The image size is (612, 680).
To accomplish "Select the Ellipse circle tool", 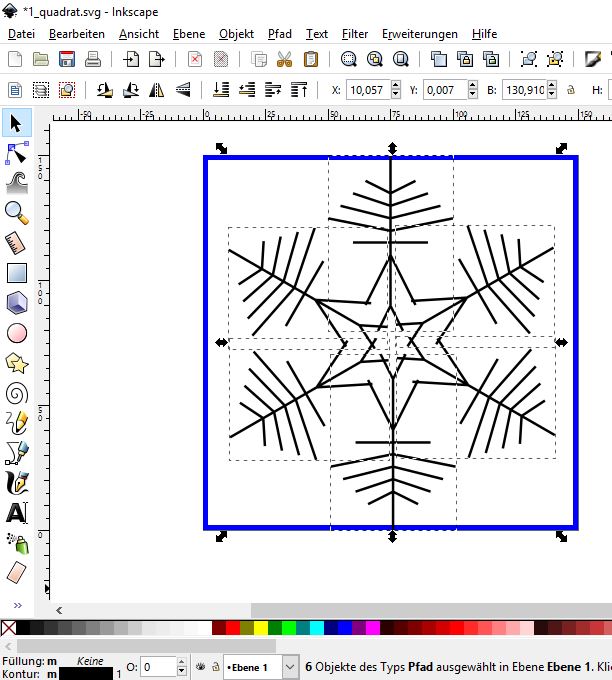I will 17,333.
